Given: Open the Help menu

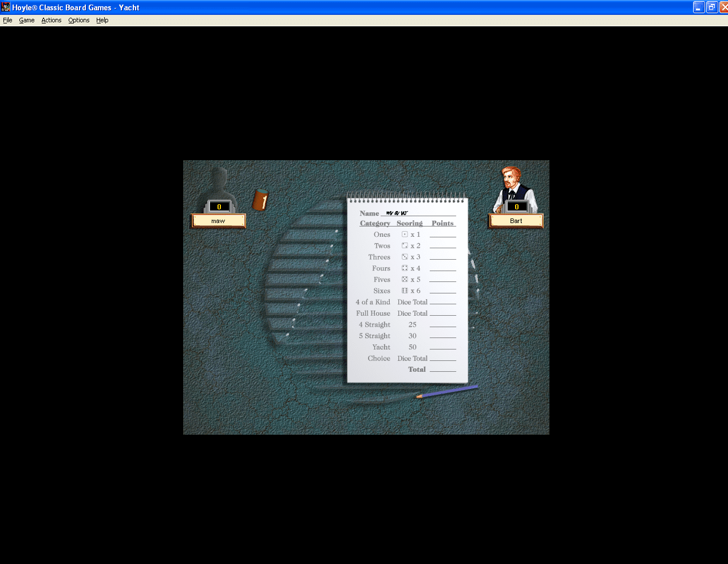Looking at the screenshot, I should (x=102, y=20).
